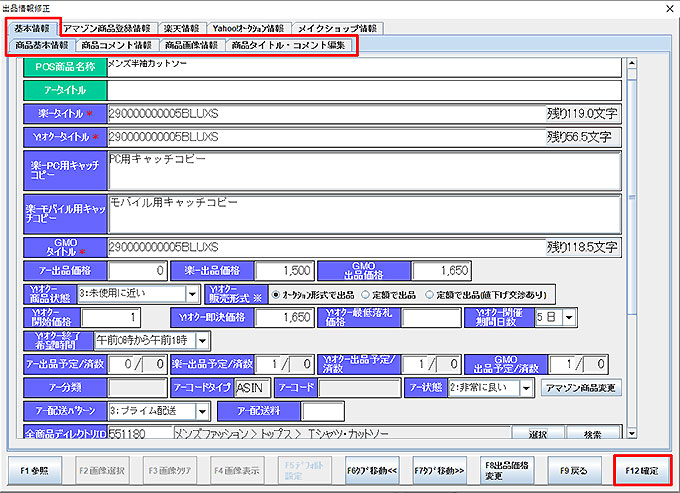Expand the Y!オーク開催期間日数 dropdown
Screen dimensions: 680x493
[x=569, y=317]
